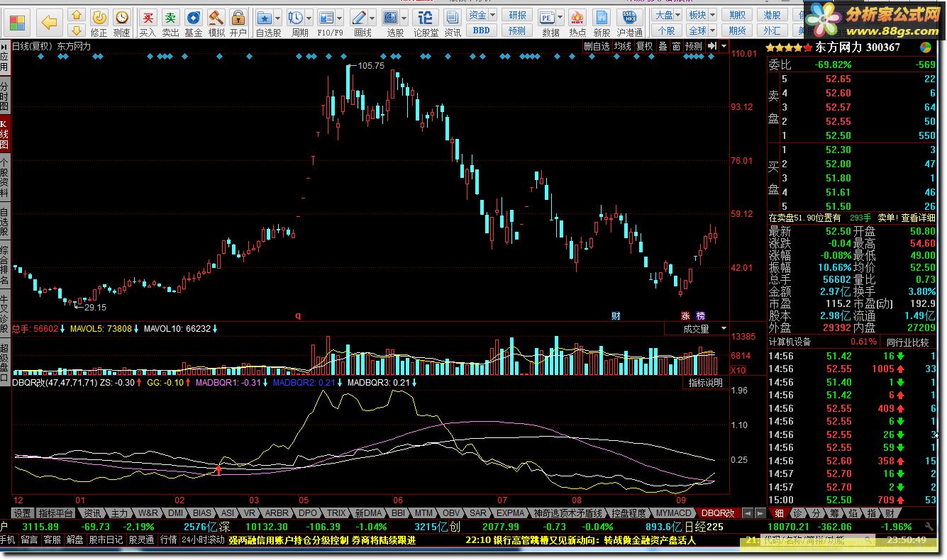947x560 pixels.
Task: Click the 期货 futures button
Action: pos(738,30)
